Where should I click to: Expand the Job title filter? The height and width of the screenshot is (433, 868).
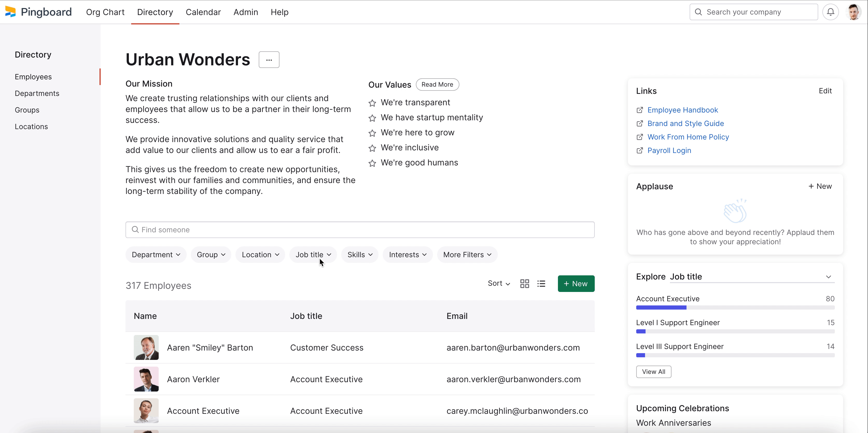point(313,255)
